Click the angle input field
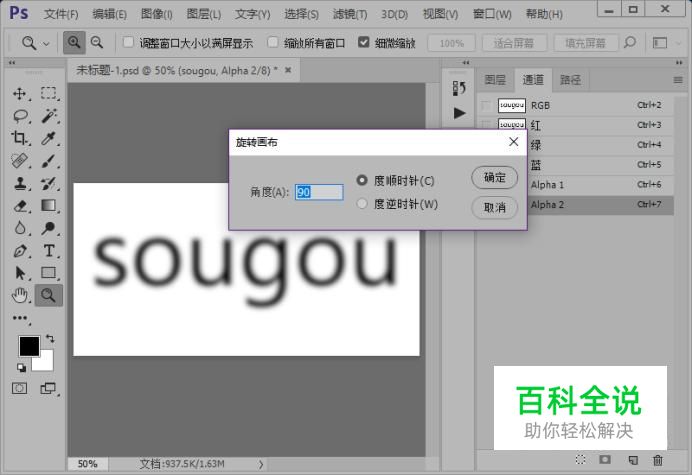Image resolution: width=692 pixels, height=475 pixels. (x=319, y=192)
